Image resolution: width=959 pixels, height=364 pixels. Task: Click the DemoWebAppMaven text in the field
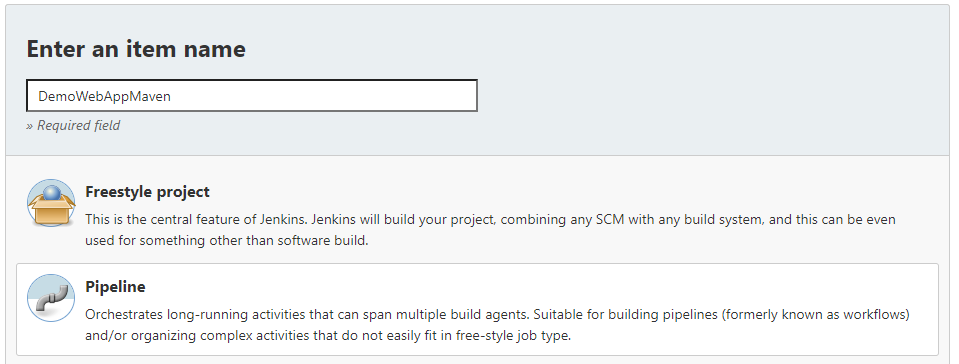click(x=104, y=96)
